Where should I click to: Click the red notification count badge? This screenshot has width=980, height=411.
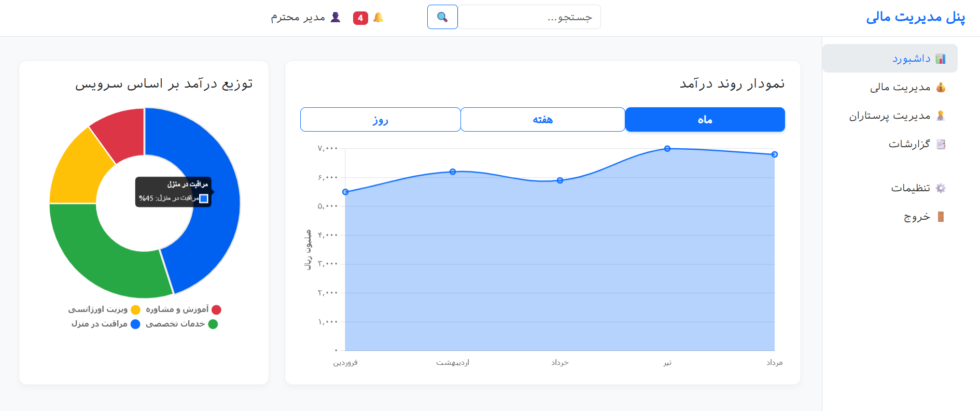(360, 18)
